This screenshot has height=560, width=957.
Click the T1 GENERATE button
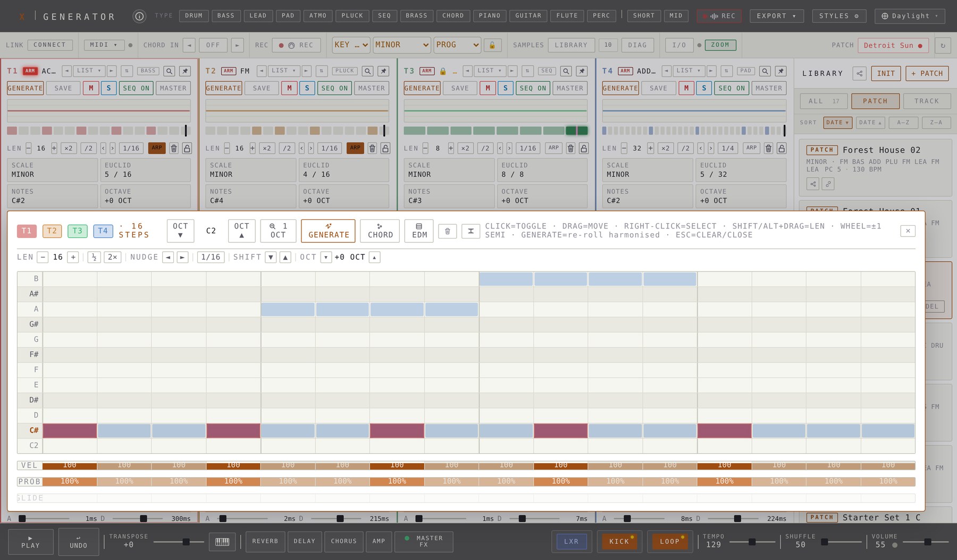(25, 88)
